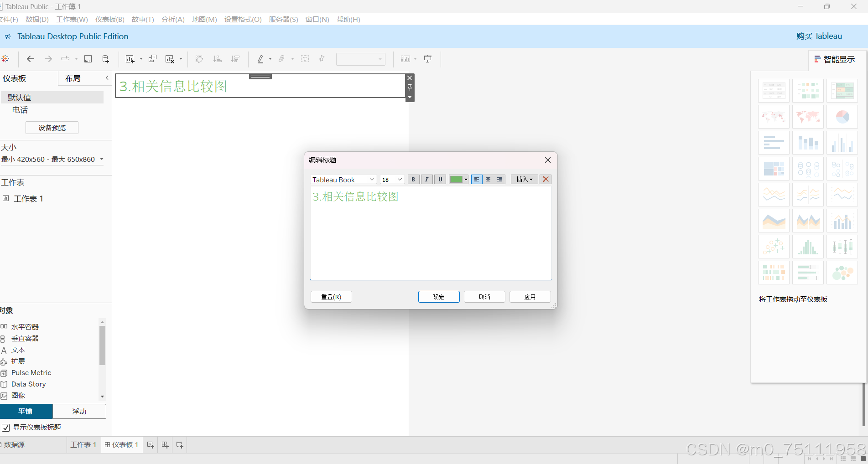Click the swap rows and columns icon
868x464 pixels.
click(x=199, y=59)
